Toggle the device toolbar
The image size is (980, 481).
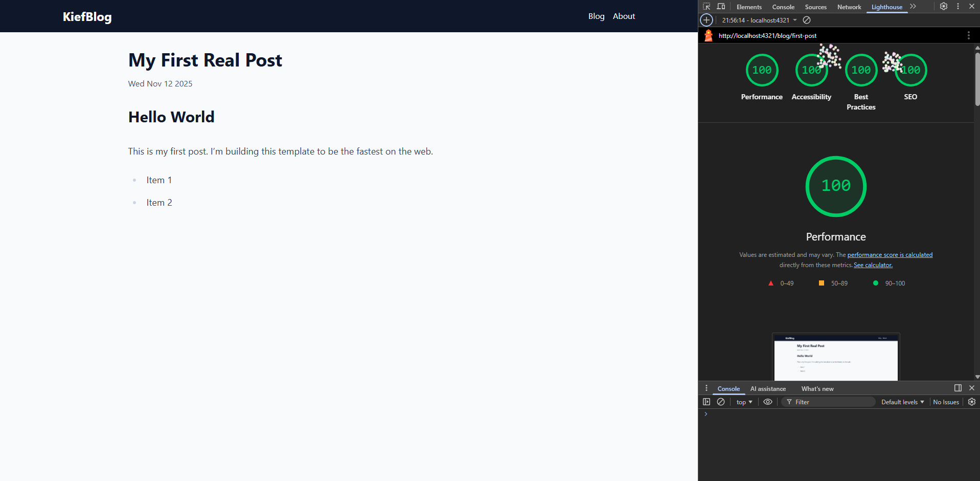721,7
